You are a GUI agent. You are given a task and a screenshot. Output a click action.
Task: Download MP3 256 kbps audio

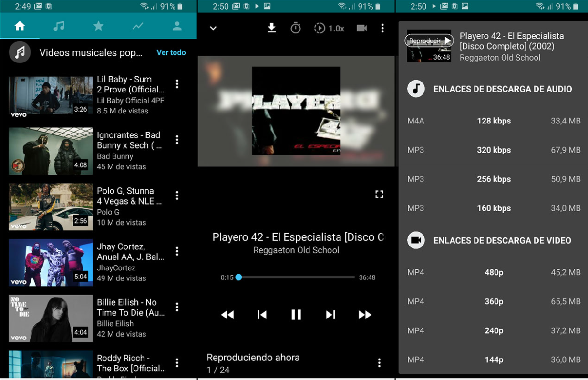click(494, 179)
